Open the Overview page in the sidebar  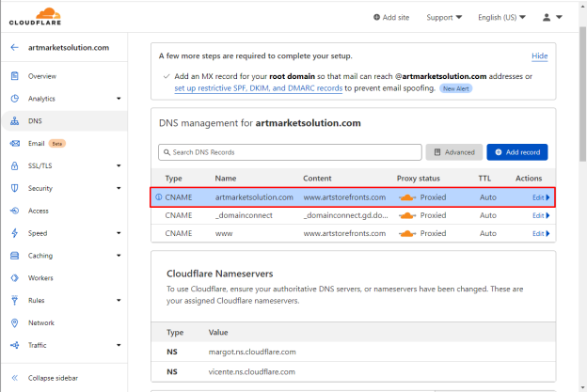tap(42, 76)
